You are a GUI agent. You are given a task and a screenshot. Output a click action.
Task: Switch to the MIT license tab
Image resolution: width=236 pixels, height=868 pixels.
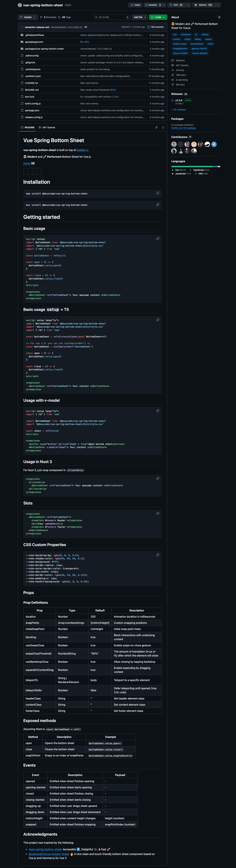47,127
